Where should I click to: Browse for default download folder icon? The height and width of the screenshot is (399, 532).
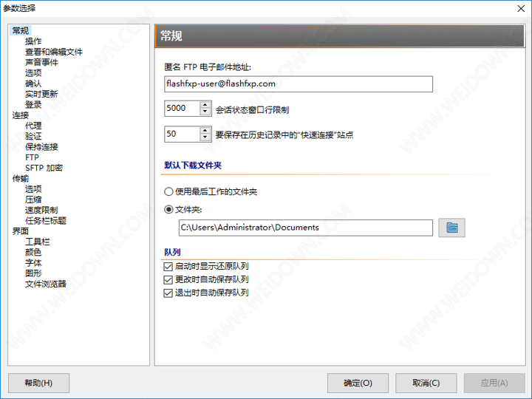(x=451, y=228)
